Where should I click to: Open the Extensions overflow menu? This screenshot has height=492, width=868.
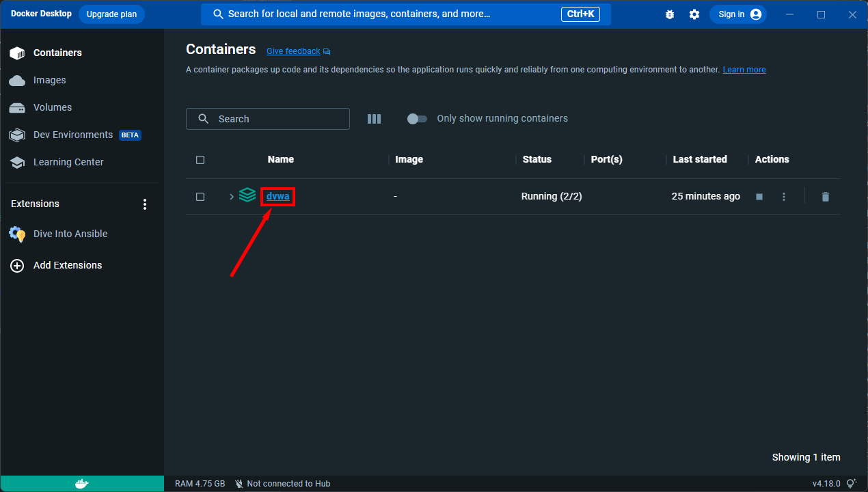click(x=145, y=204)
